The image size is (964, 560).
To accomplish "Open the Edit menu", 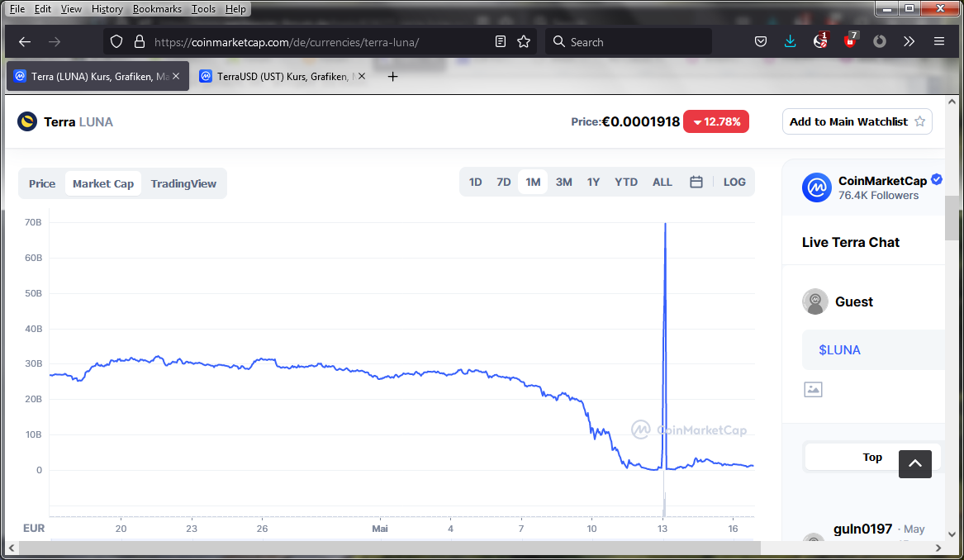I will click(42, 8).
